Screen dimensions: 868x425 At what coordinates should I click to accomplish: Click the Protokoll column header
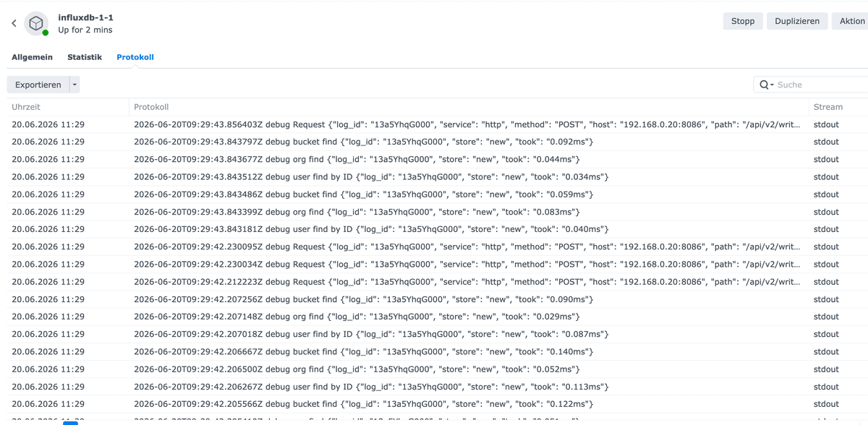click(x=469, y=107)
